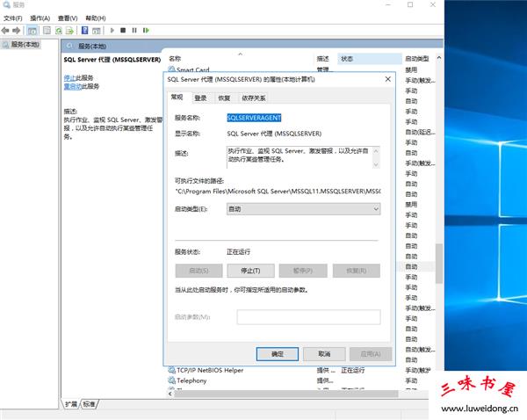
Task: Click the 暂停(P) button
Action: pyautogui.click(x=303, y=271)
